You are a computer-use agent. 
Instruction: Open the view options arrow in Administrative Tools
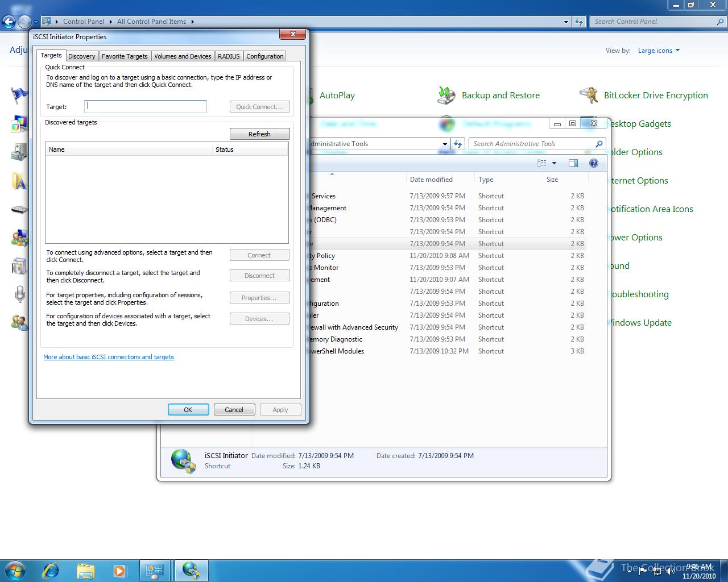[554, 163]
